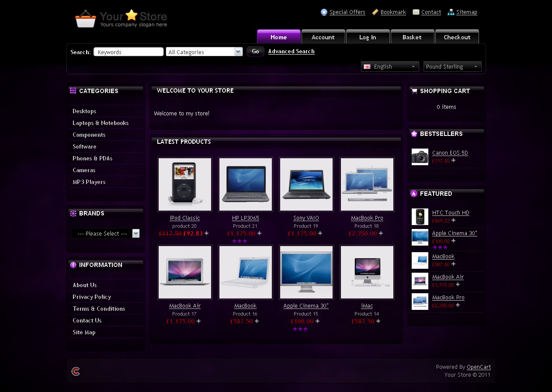The image size is (552, 392).
Task: Add latest Apple Cinema 30" with plus icon
Action: [x=317, y=321]
